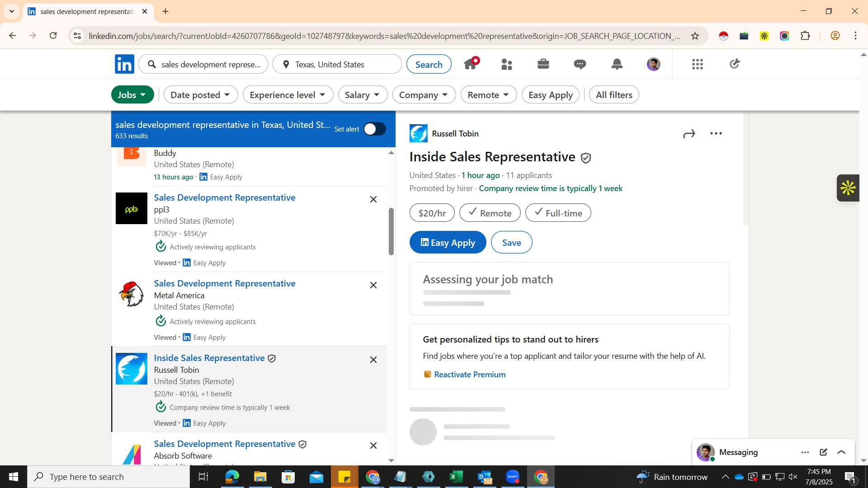Open Russell Tobin company logo in details
This screenshot has width=868, height=488.
point(418,133)
